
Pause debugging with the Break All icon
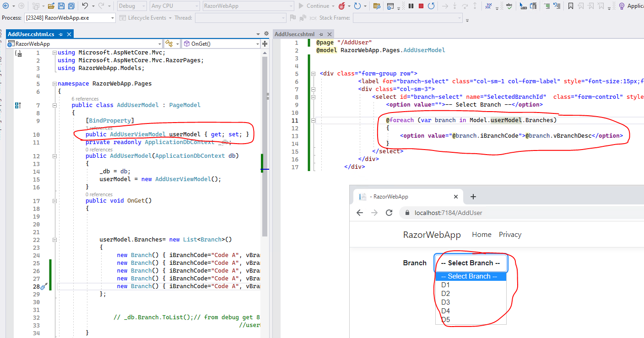(x=411, y=6)
